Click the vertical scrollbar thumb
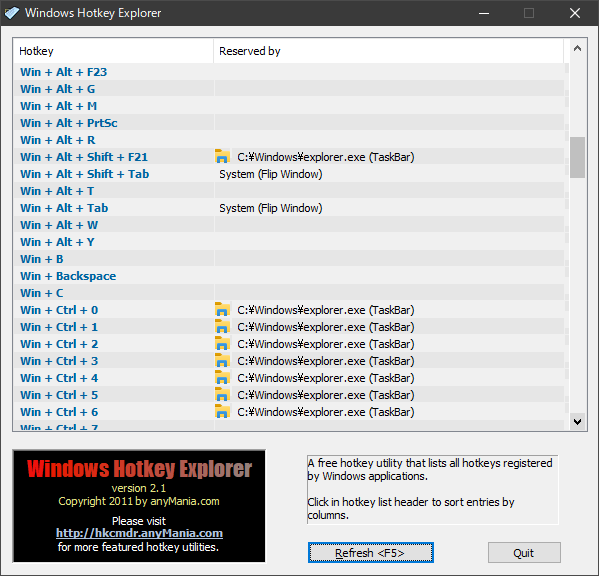The width and height of the screenshot is (599, 576). coord(577,157)
